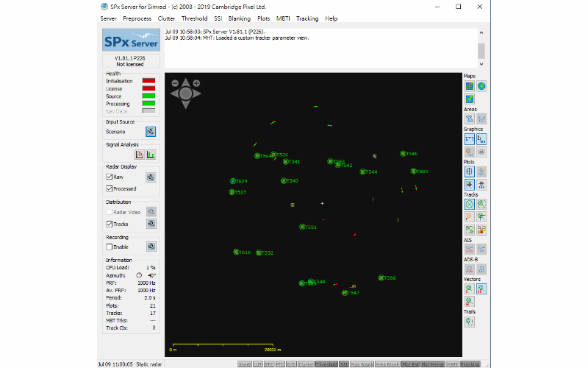Open the Scenario input source configuration
The image size is (588, 368).
point(151,132)
